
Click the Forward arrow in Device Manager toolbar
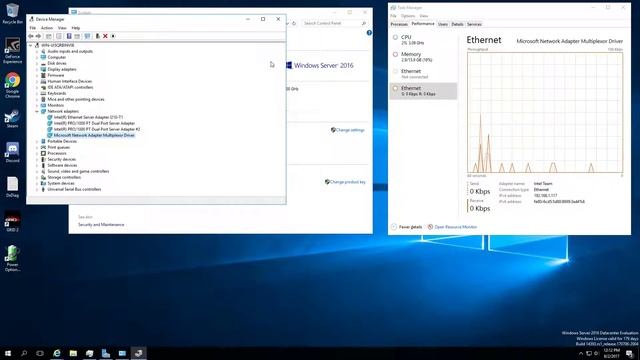pyautogui.click(x=38, y=36)
